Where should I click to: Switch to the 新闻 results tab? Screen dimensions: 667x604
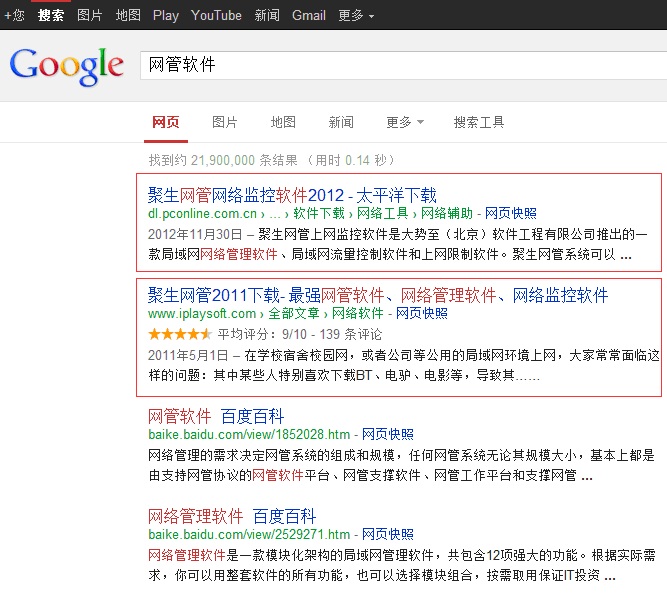click(341, 123)
